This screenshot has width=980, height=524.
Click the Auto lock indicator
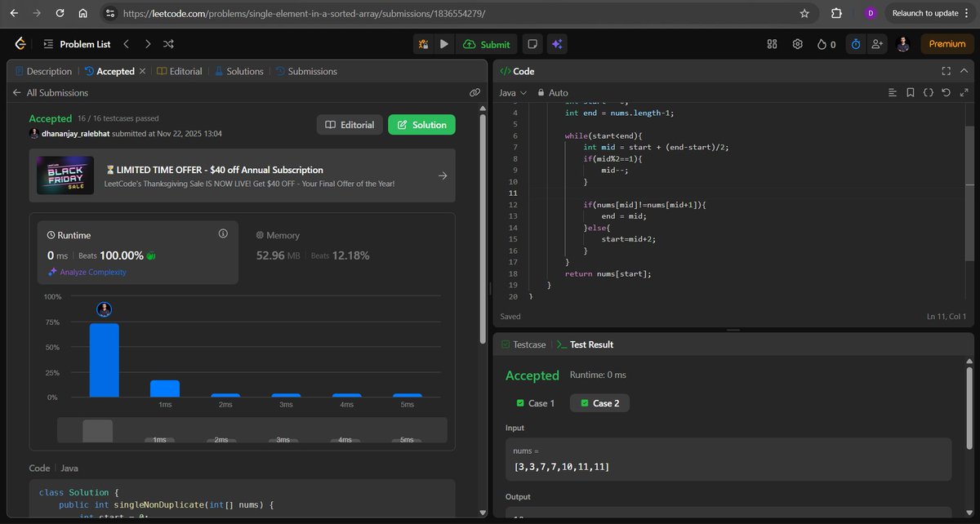tap(552, 93)
